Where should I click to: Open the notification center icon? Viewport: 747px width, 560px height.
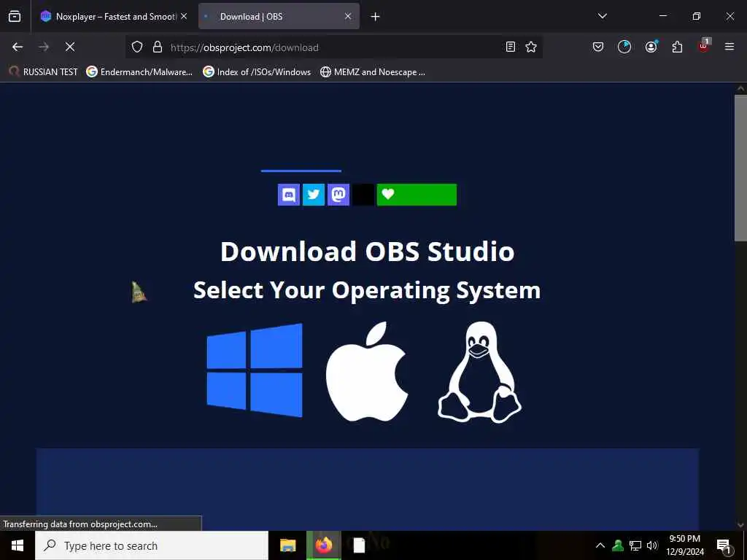[x=724, y=545]
